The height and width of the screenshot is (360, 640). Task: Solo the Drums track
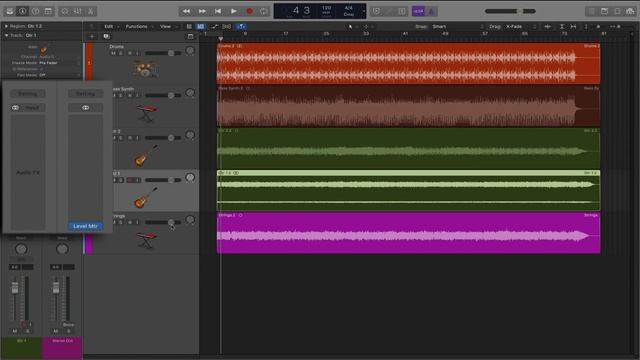click(121, 53)
